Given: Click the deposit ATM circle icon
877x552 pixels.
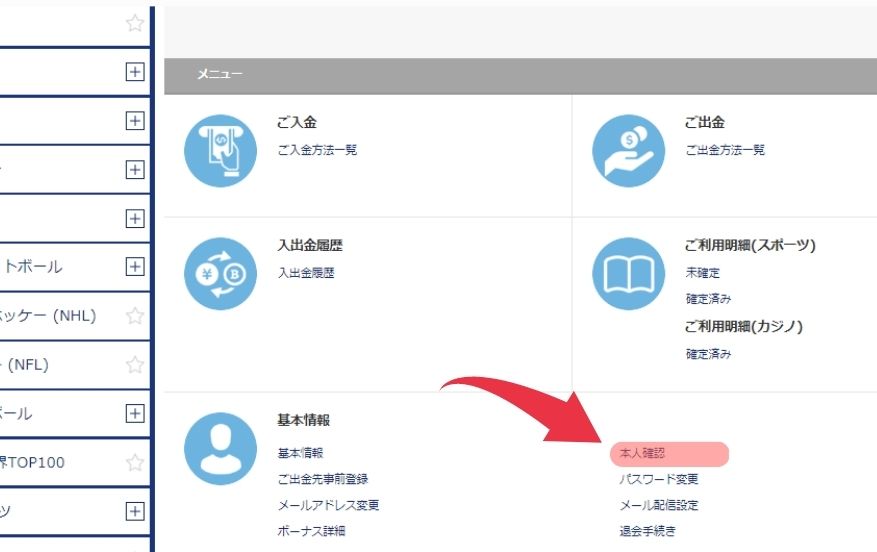Looking at the screenshot, I should pyautogui.click(x=220, y=151).
